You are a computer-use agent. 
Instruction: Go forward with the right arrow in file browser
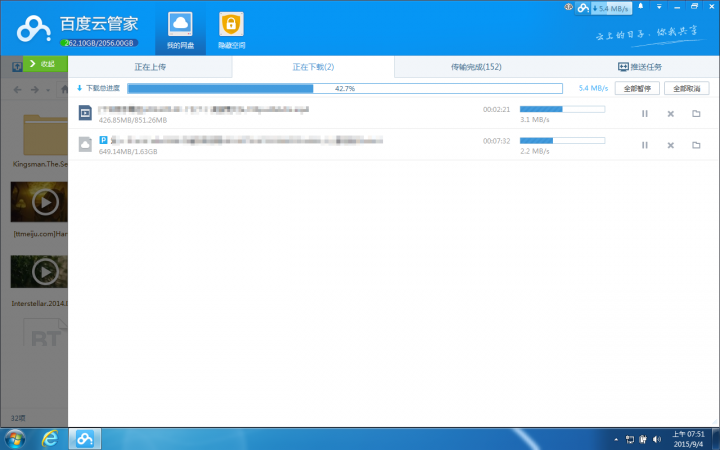coord(35,90)
